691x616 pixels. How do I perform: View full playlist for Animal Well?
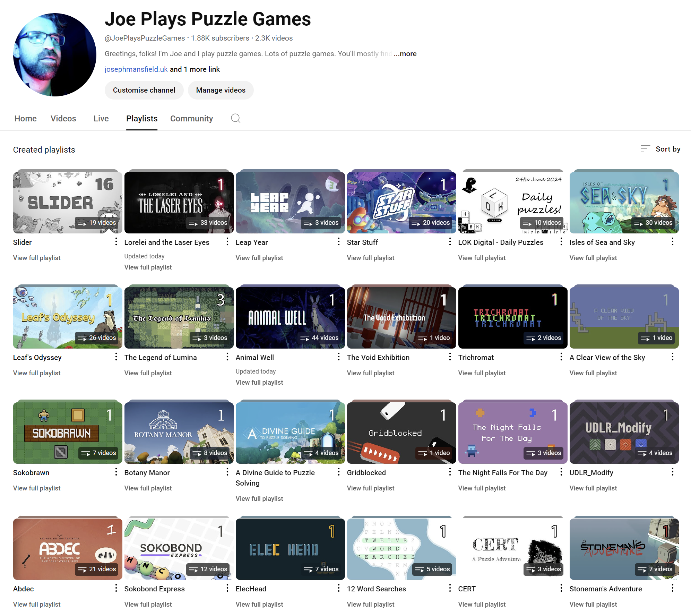click(x=259, y=382)
